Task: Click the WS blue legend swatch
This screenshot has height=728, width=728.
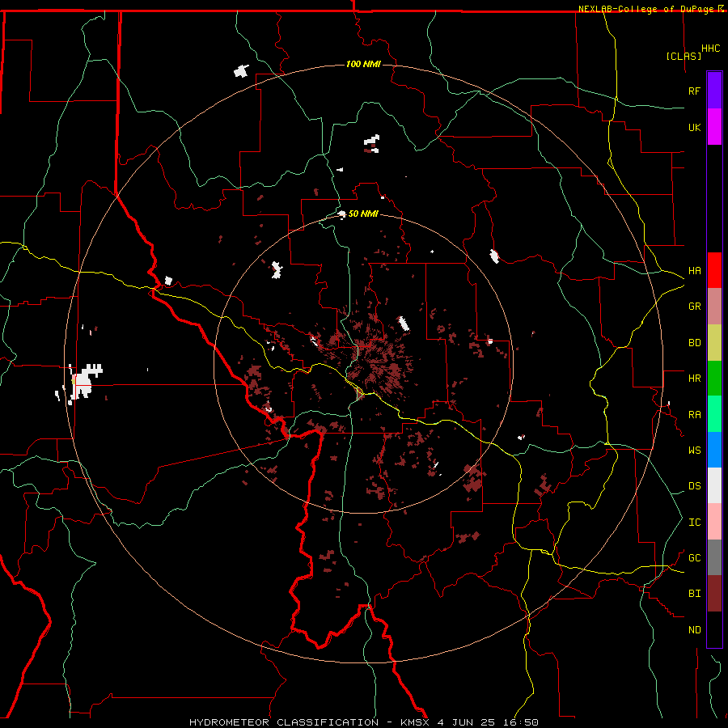Action: click(714, 450)
